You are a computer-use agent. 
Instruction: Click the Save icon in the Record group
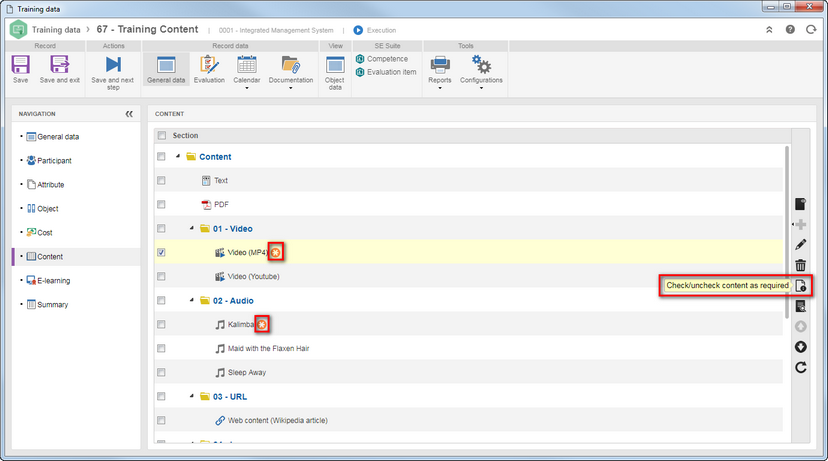tap(21, 64)
